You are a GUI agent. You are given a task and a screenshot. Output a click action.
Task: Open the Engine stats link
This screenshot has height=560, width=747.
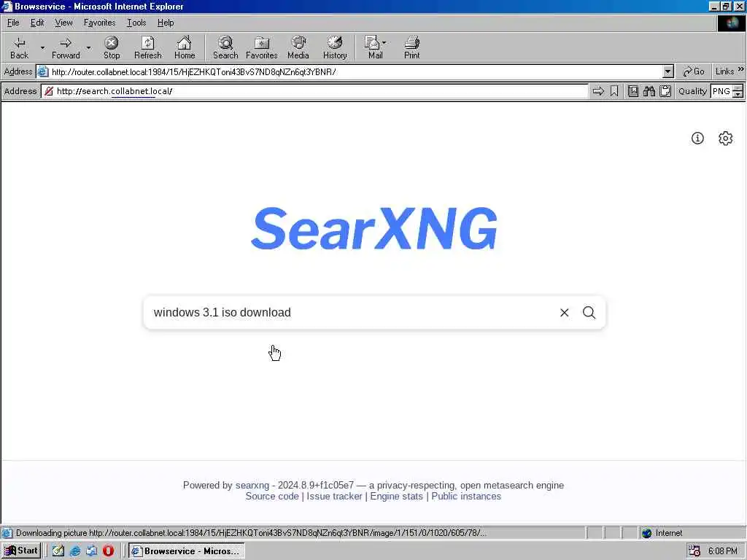(x=396, y=496)
